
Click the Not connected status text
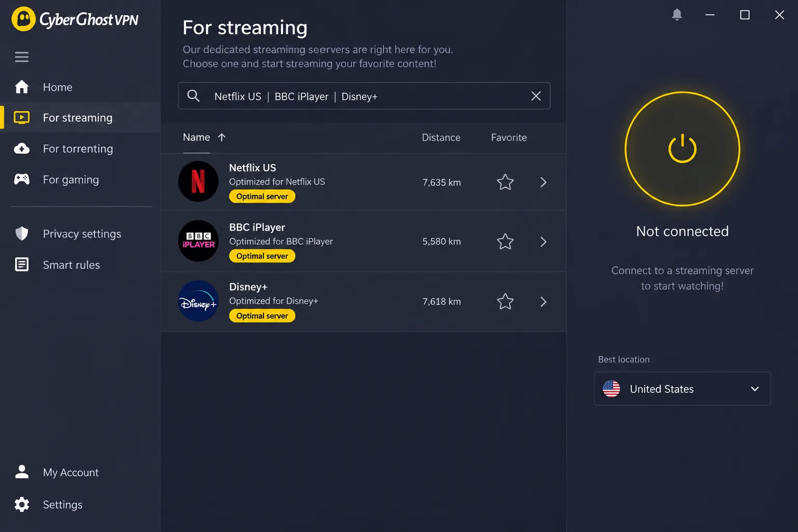683,231
